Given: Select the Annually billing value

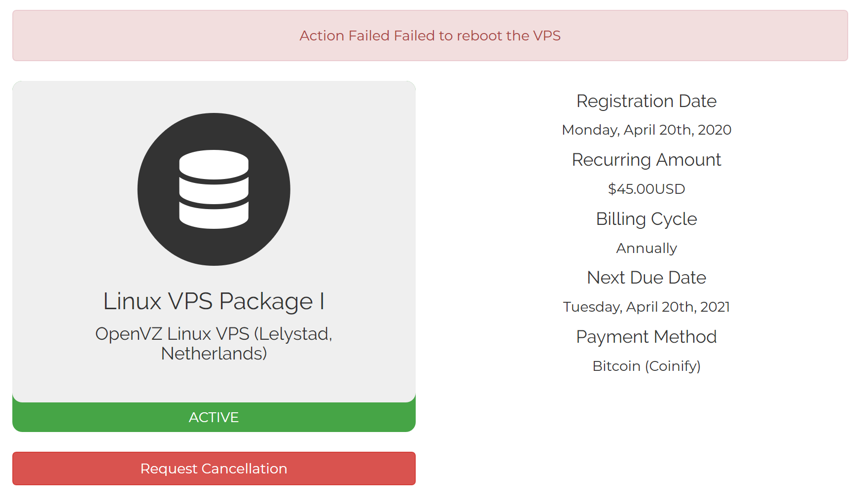Looking at the screenshot, I should (646, 248).
